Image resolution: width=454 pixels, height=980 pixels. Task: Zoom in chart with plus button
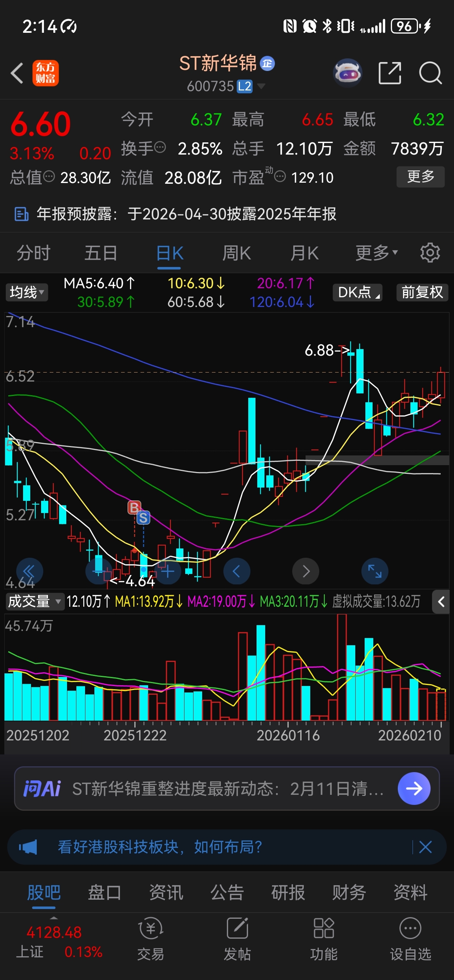(168, 571)
